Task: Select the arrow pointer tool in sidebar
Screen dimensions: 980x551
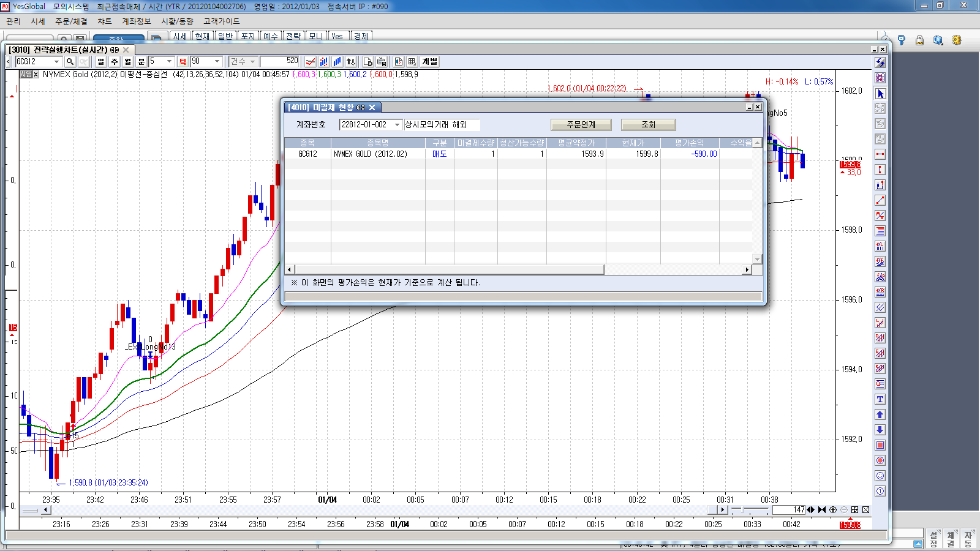Action: [880, 94]
